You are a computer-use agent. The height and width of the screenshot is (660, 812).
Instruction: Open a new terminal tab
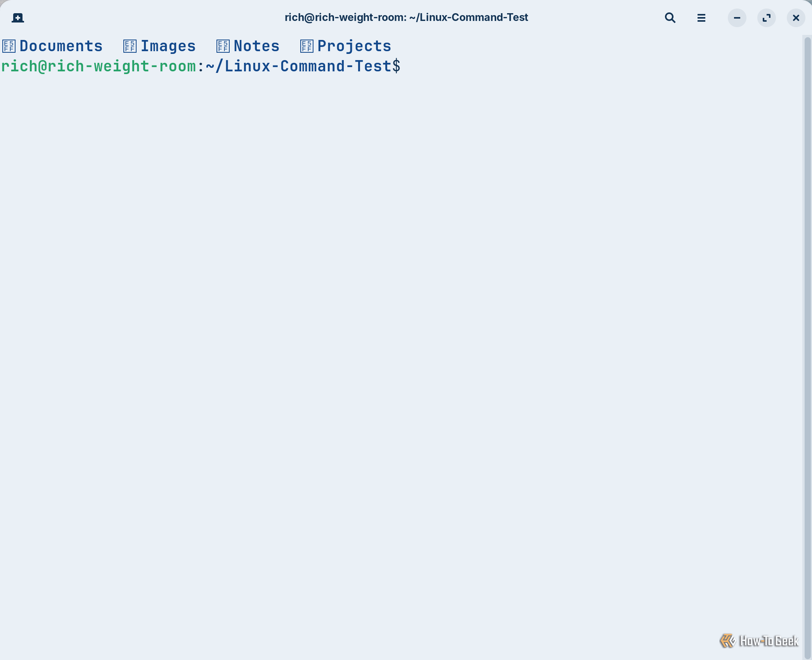18,18
